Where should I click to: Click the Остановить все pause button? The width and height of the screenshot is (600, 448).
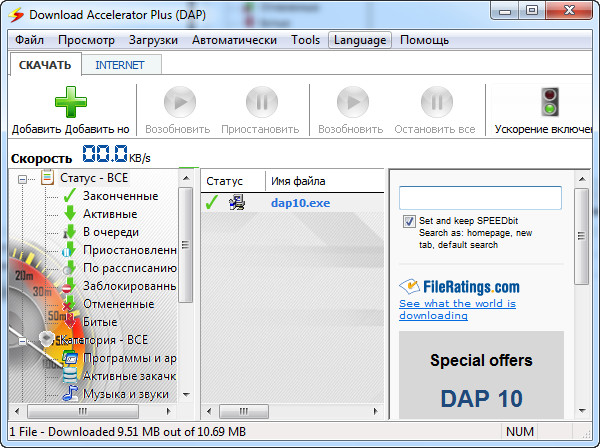pos(435,103)
